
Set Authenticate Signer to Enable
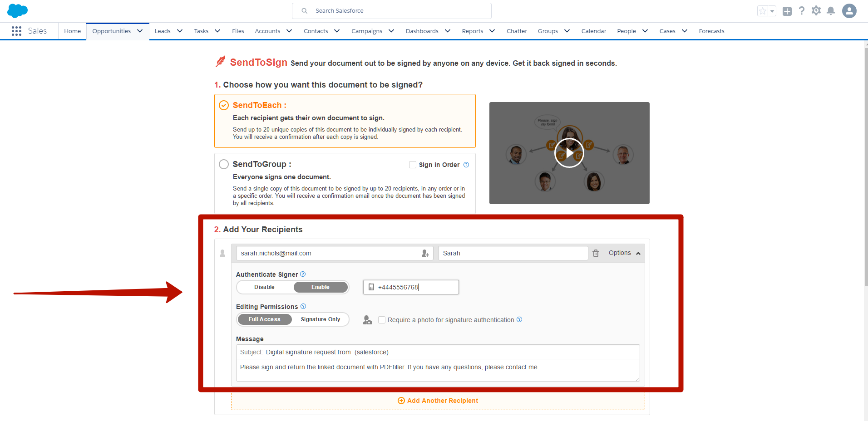(321, 287)
